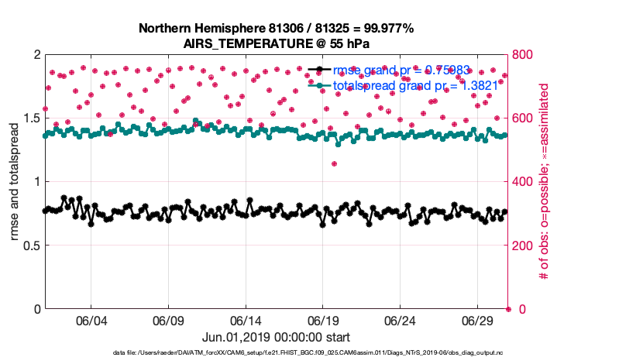Click the Northern Hemisphere plot title
643x364 pixels.
coord(276,29)
